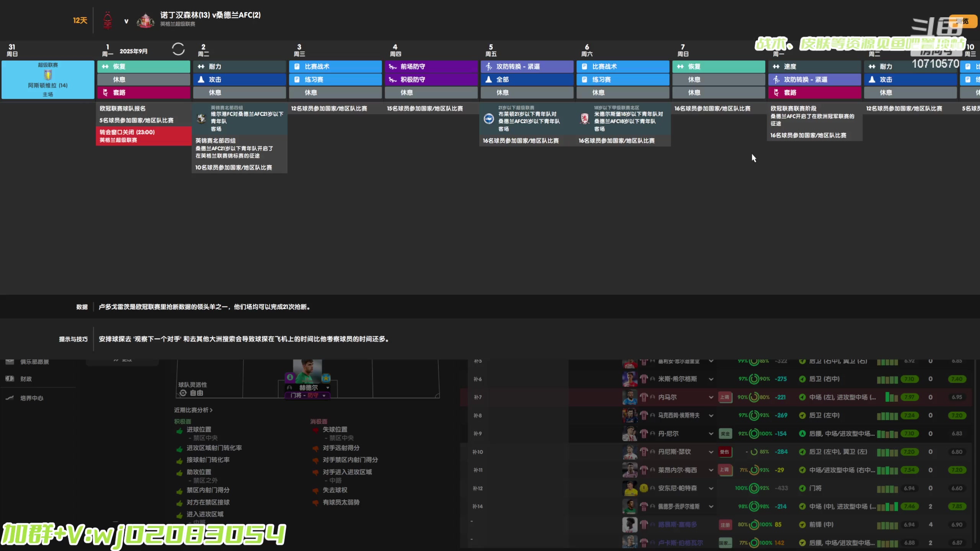Image resolution: width=980 pixels, height=551 pixels.
Task: Click the thumbs-down icon beside 失去球权
Action: pyautogui.click(x=315, y=491)
